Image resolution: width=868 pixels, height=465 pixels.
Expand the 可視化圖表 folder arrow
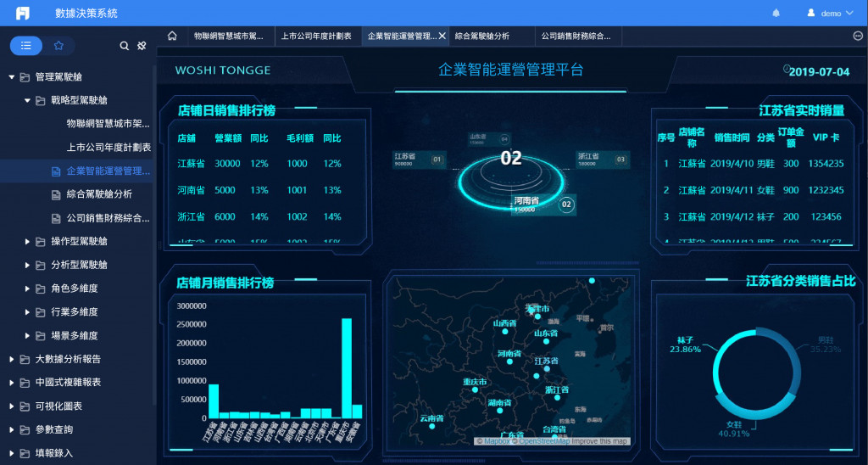[12, 406]
